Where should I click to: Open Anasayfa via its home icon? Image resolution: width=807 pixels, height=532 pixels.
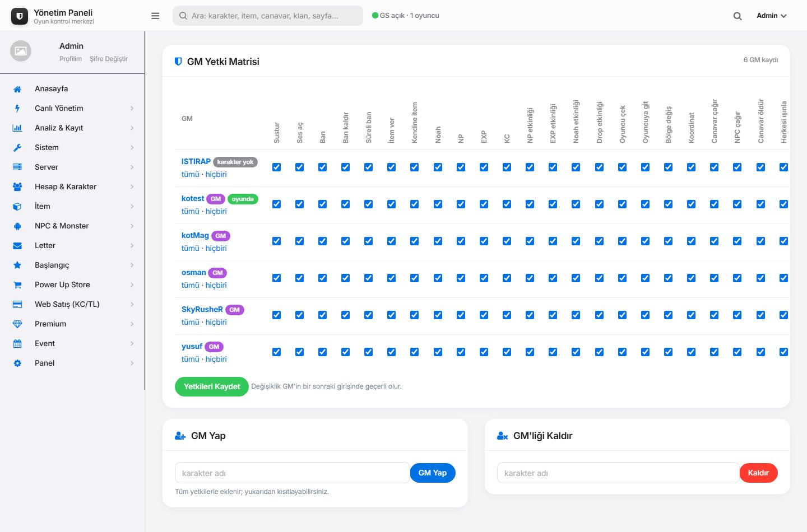(17, 89)
